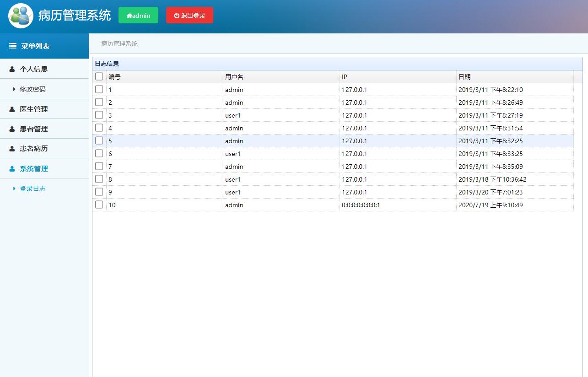Click the user icon next to 医生管理
The height and width of the screenshot is (377, 588).
click(x=12, y=109)
